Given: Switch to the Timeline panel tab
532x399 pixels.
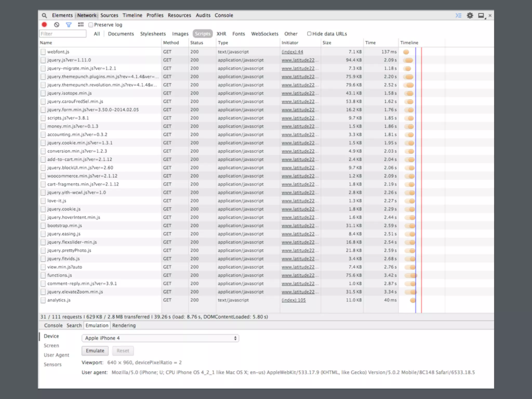Looking at the screenshot, I should tap(132, 15).
